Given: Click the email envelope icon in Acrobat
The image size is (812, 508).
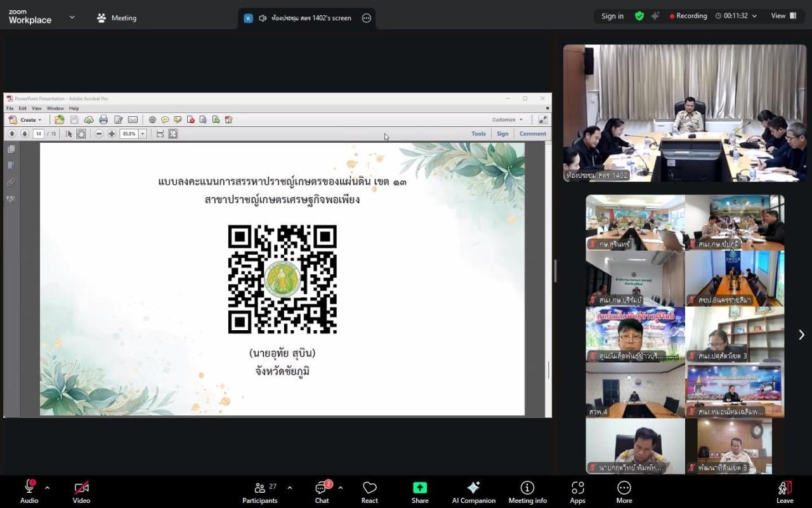Looking at the screenshot, I should pyautogui.click(x=133, y=119).
